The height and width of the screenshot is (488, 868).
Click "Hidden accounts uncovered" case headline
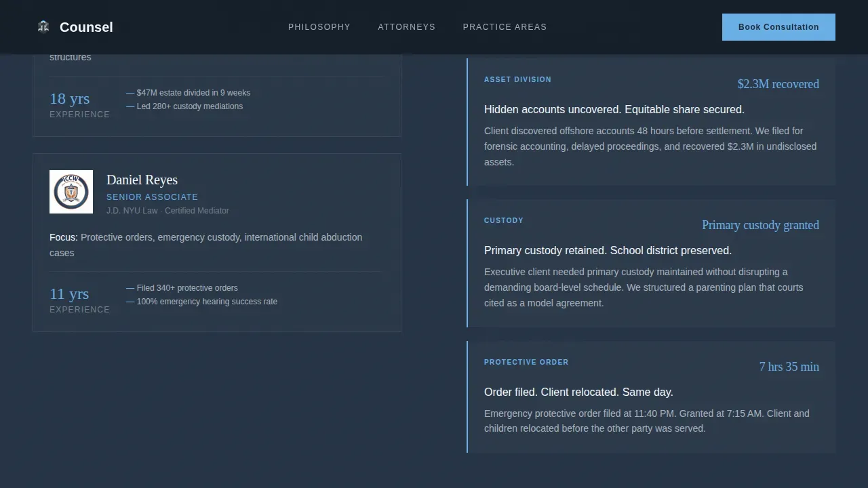point(614,110)
